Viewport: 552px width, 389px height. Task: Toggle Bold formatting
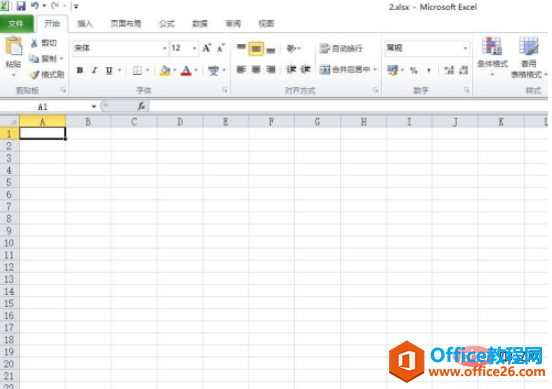click(x=80, y=70)
